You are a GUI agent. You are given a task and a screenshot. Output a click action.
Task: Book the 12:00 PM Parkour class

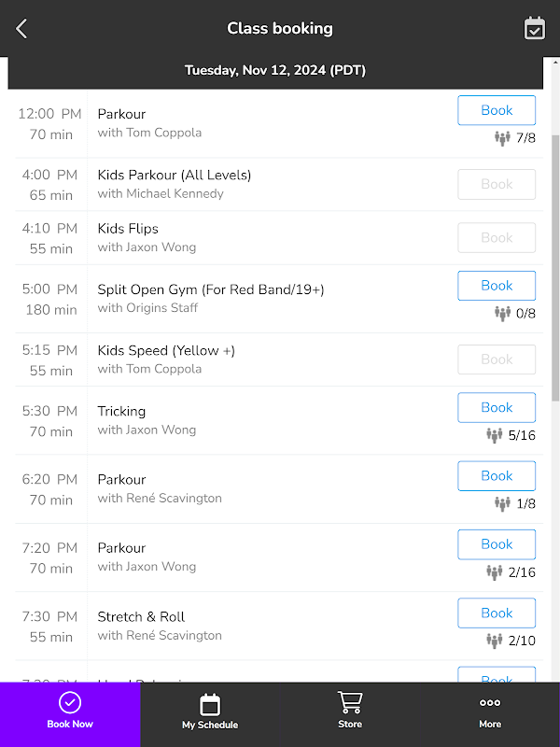pos(497,110)
